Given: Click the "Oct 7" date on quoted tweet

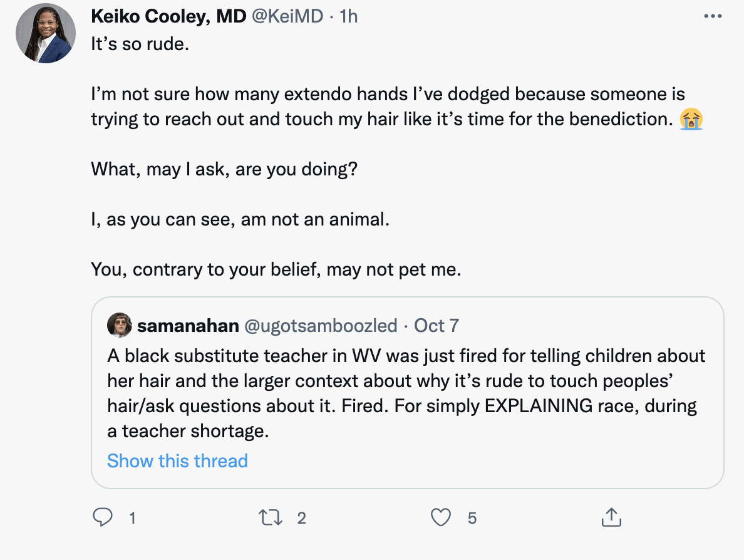Looking at the screenshot, I should click(x=437, y=326).
